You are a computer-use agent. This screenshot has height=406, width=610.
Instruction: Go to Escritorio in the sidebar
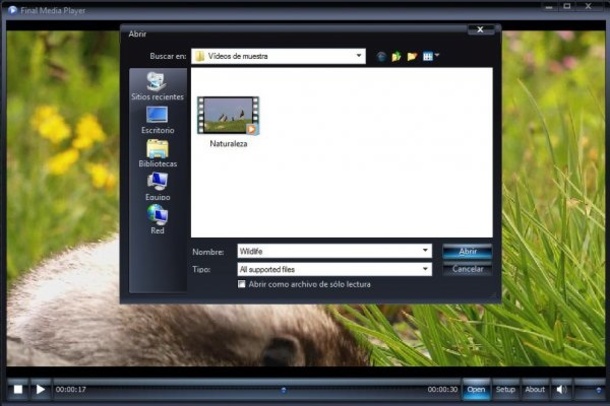(x=157, y=120)
